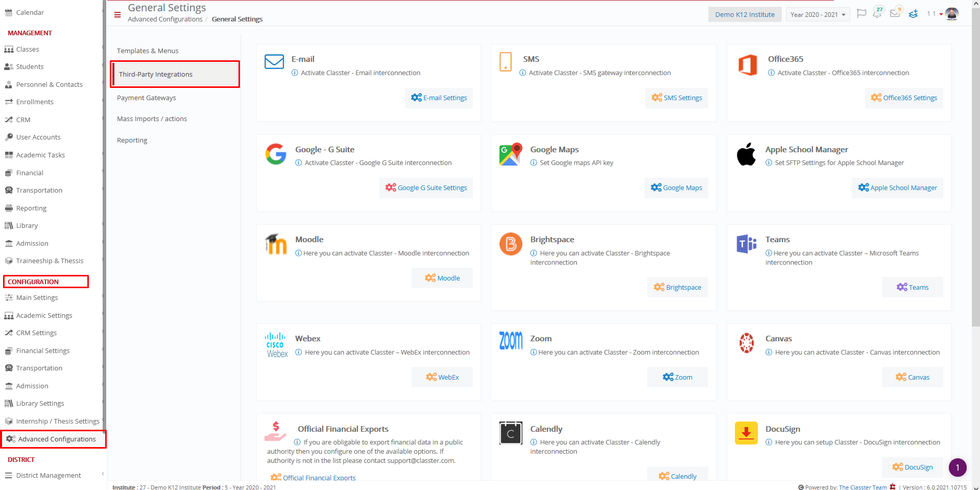The width and height of the screenshot is (980, 490).
Task: Expand the Classes sidebar menu
Action: tap(53, 49)
